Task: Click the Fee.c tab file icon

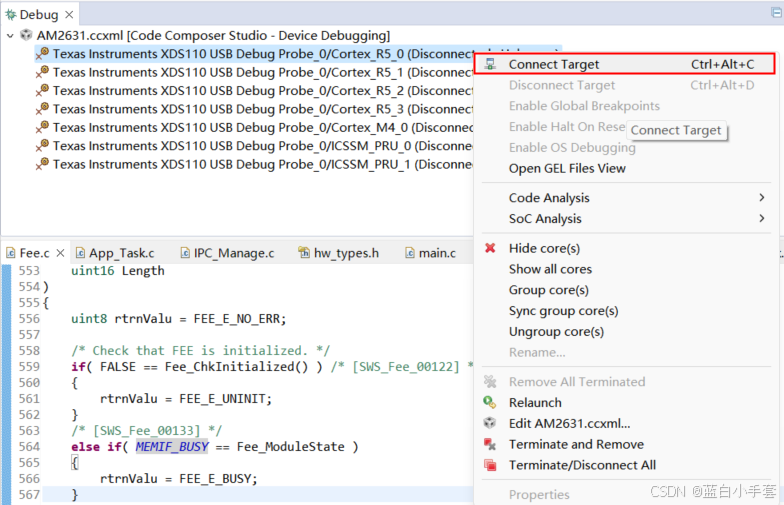Action: 11,253
